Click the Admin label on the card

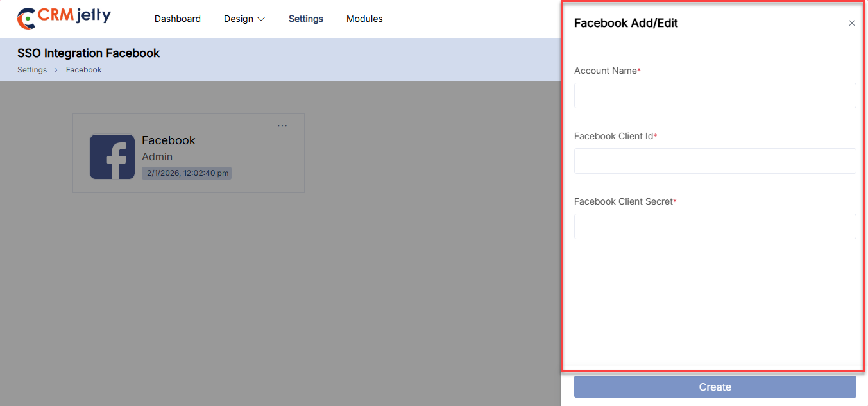tap(157, 156)
